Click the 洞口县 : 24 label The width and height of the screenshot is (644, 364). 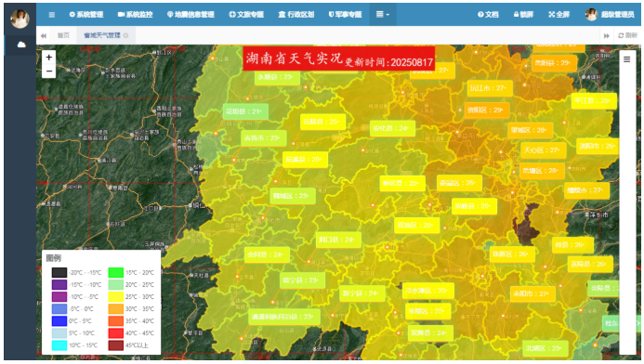(x=338, y=240)
